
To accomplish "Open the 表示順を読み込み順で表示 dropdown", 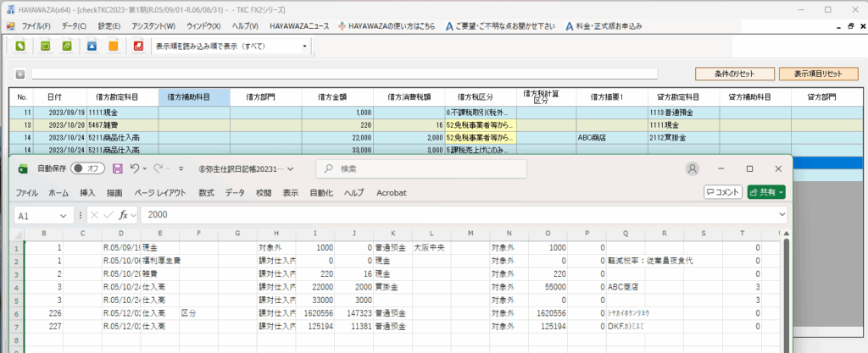I will click(x=231, y=46).
